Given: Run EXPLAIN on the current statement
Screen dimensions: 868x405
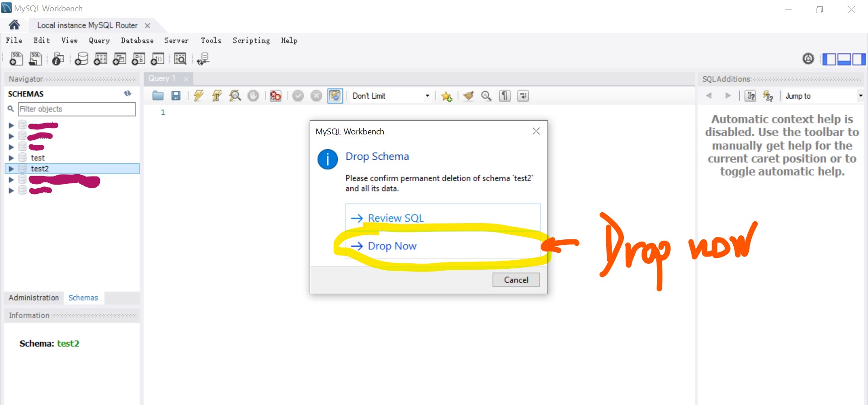Looking at the screenshot, I should click(x=235, y=95).
